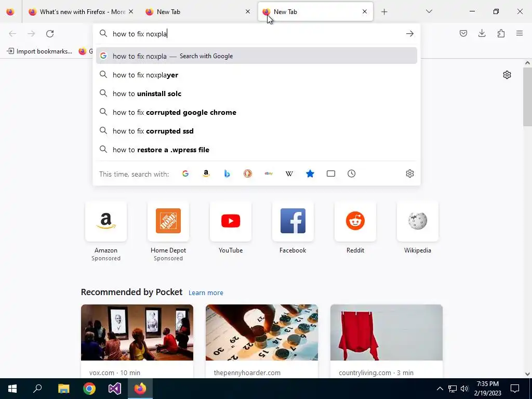Launch Google Chrome from taskbar
The width and height of the screenshot is (532, 399).
(89, 389)
